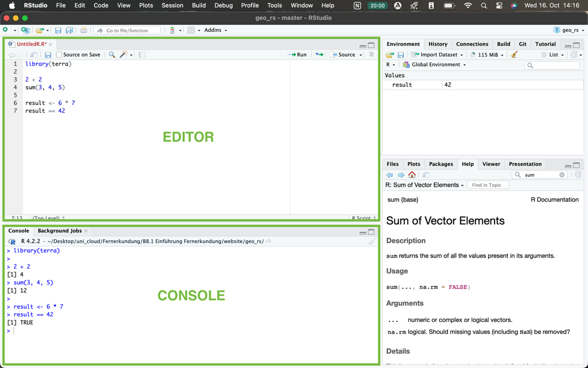Image resolution: width=588 pixels, height=368 pixels.
Task: Switch to the Background Jobs tab
Action: pos(60,231)
